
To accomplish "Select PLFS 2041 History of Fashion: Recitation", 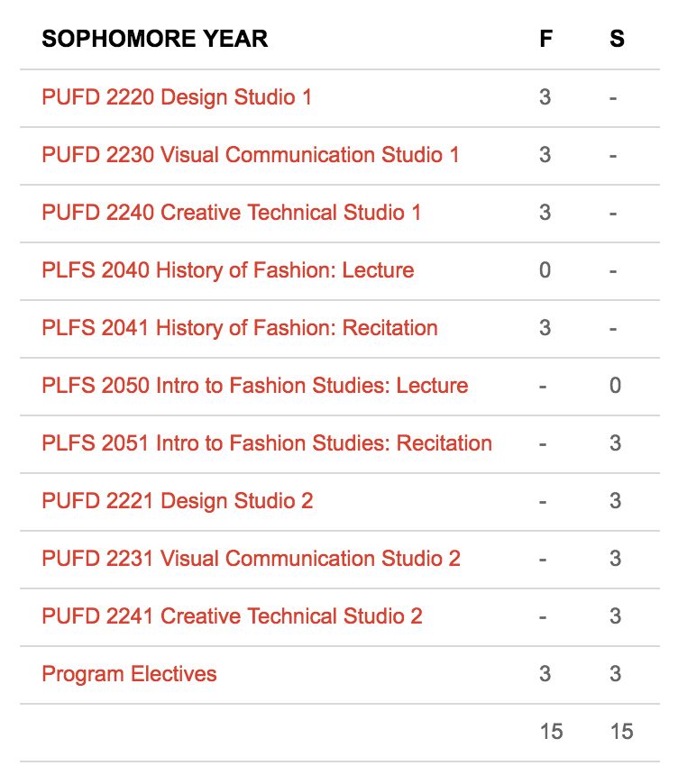I will coord(240,328).
